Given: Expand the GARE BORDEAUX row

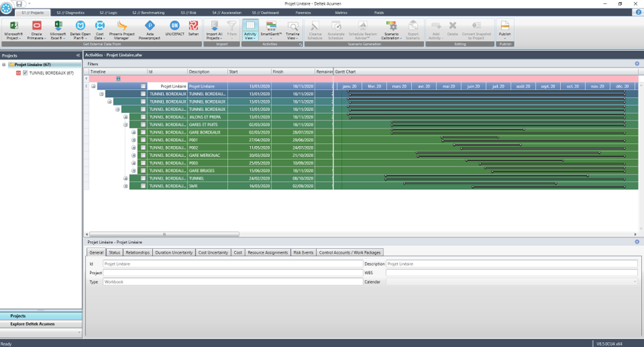Looking at the screenshot, I should point(133,132).
